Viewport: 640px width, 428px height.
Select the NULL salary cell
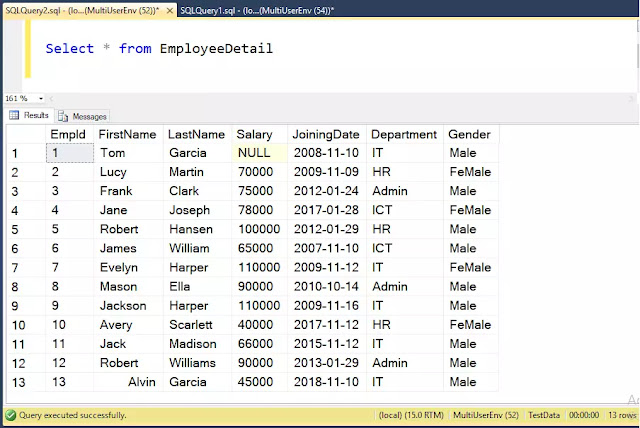260,153
